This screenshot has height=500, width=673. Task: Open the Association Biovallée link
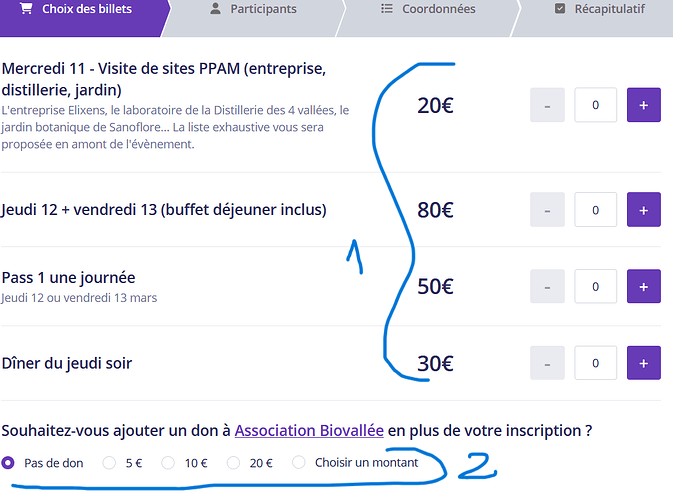[309, 431]
